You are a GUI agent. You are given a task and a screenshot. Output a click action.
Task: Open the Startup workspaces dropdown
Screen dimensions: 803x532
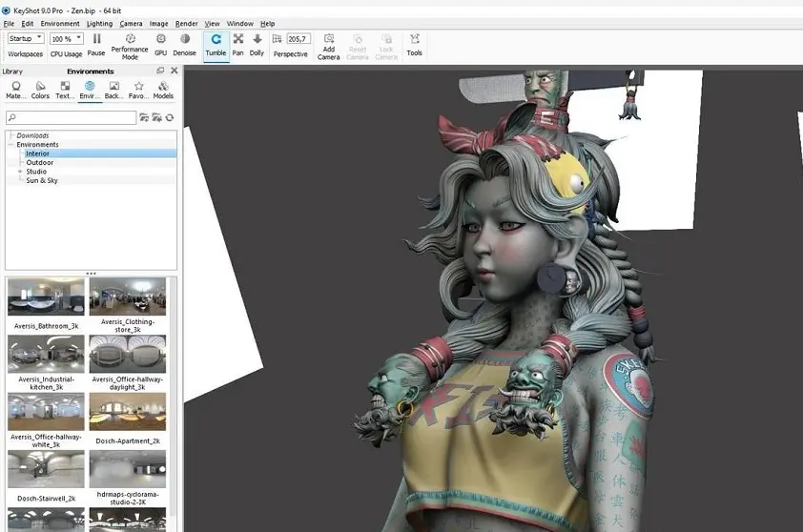pyautogui.click(x=26, y=38)
